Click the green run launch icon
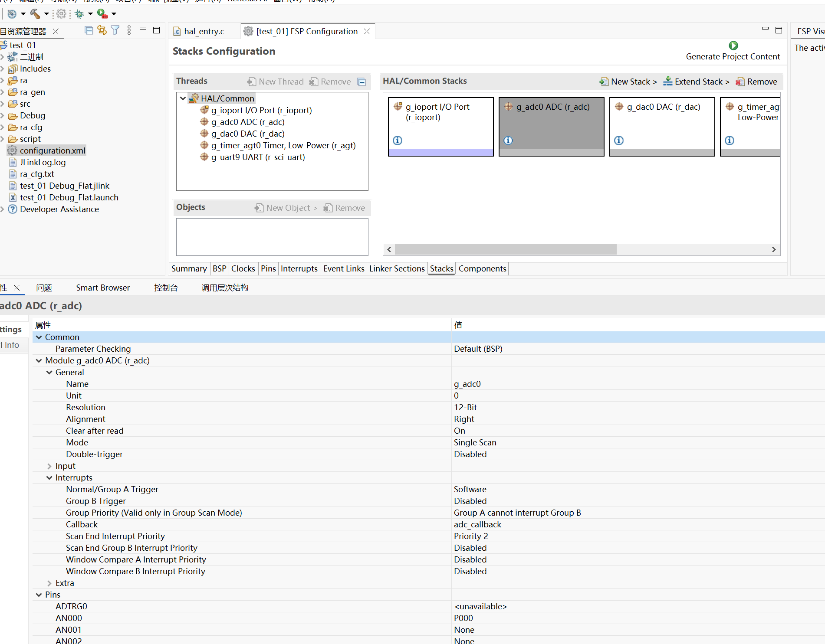825x644 pixels. pos(102,14)
